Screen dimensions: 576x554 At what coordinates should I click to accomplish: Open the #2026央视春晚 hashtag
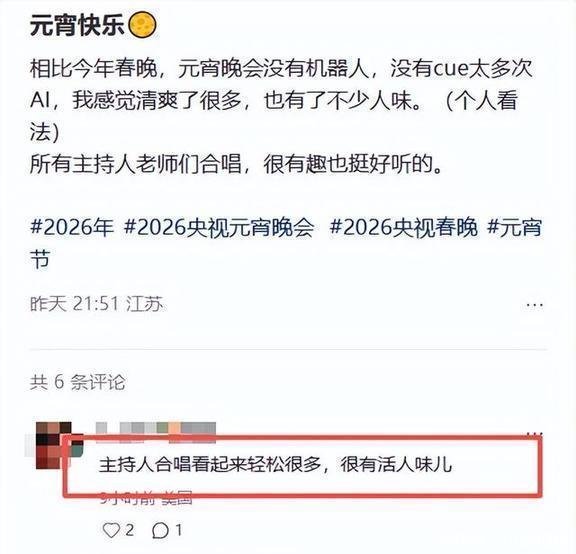tap(404, 227)
